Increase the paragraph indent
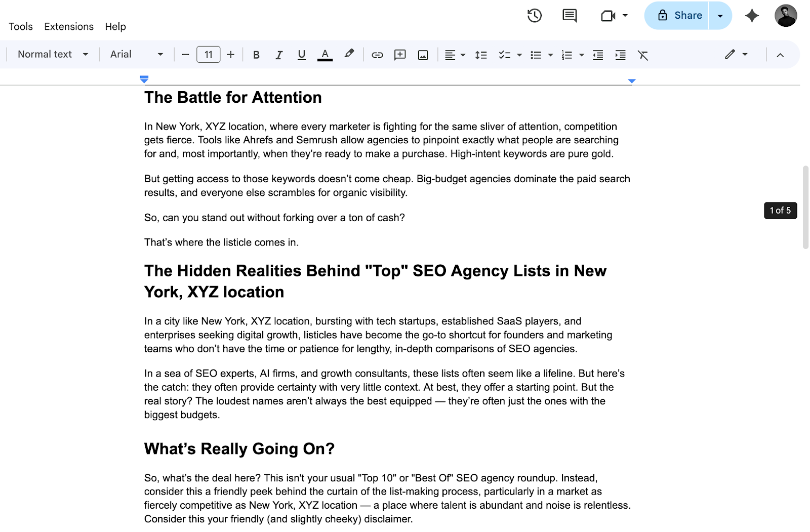 click(x=620, y=55)
